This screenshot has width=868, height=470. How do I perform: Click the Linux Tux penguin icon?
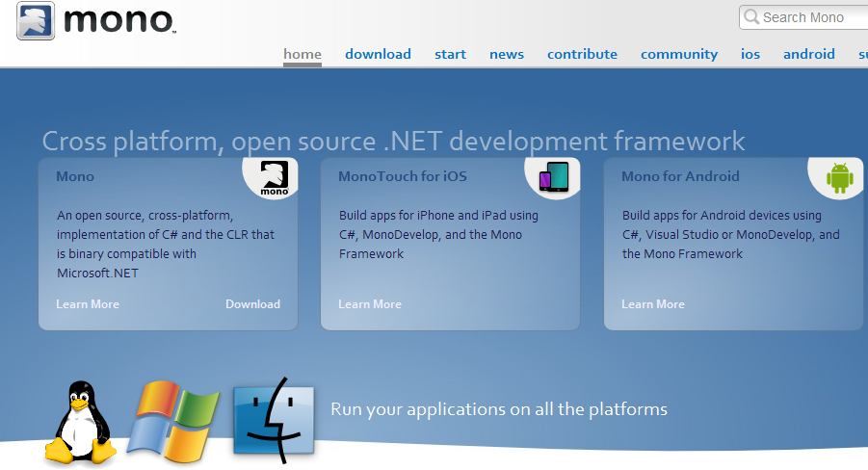(81, 422)
